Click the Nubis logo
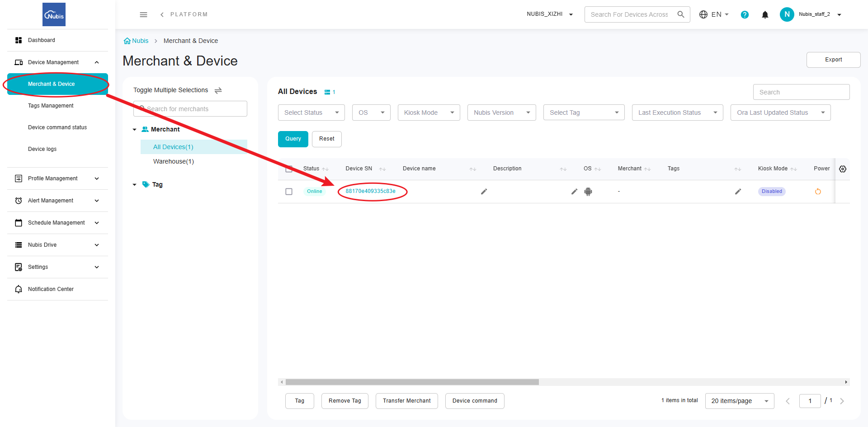Viewport: 868px width, 427px height. 54,14
